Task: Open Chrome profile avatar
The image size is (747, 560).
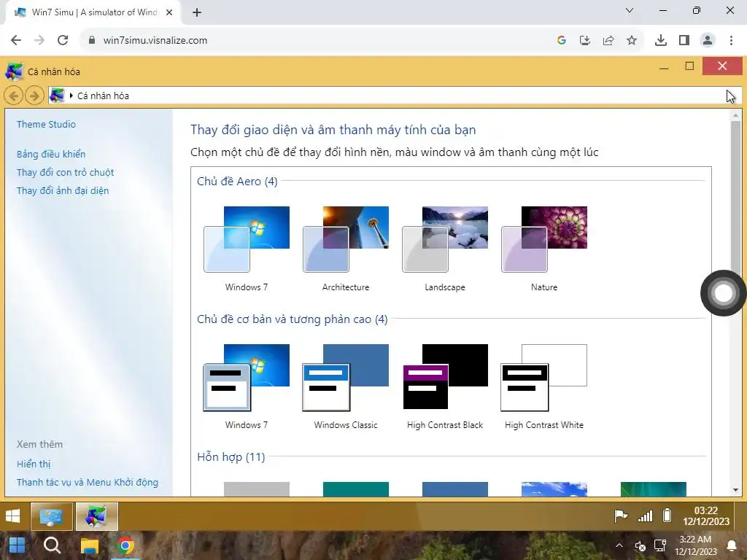Action: coord(708,40)
